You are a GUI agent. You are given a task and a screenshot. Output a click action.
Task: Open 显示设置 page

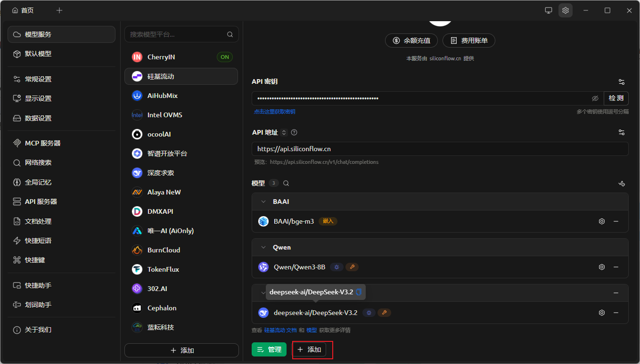pos(61,98)
